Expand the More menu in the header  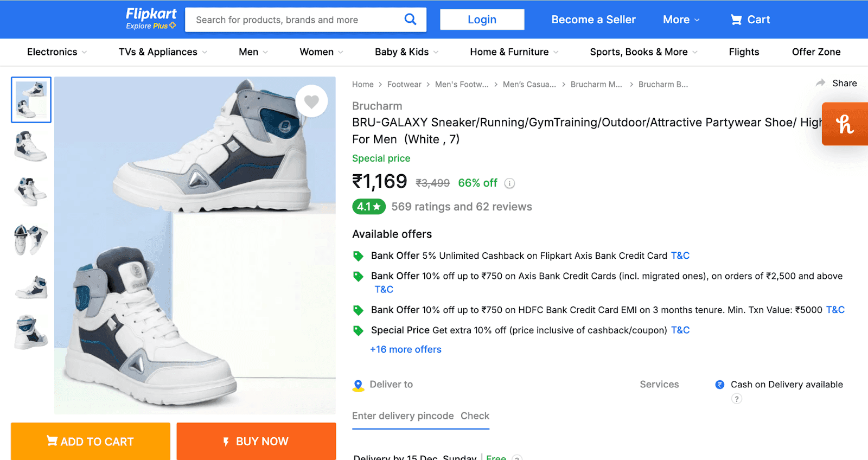pyautogui.click(x=680, y=20)
